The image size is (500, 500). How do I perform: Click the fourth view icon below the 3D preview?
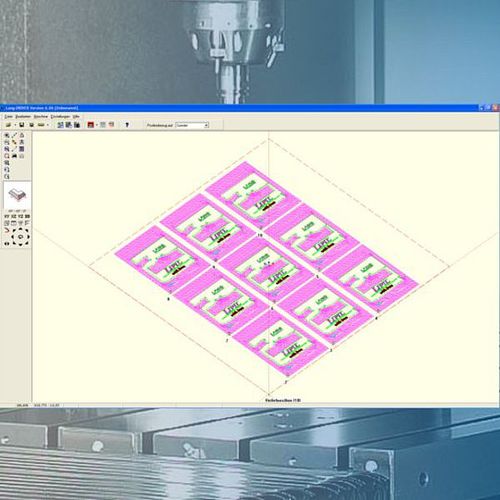tap(27, 216)
